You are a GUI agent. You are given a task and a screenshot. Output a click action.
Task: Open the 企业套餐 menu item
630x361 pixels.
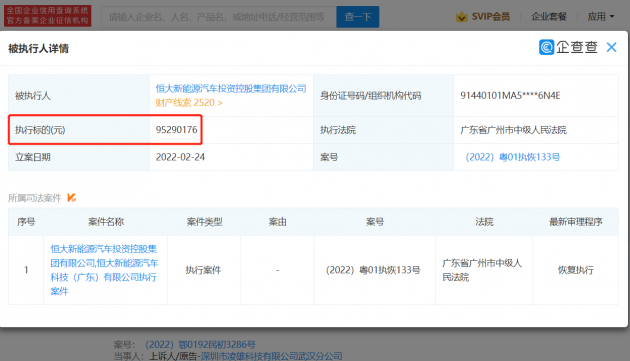coord(549,16)
